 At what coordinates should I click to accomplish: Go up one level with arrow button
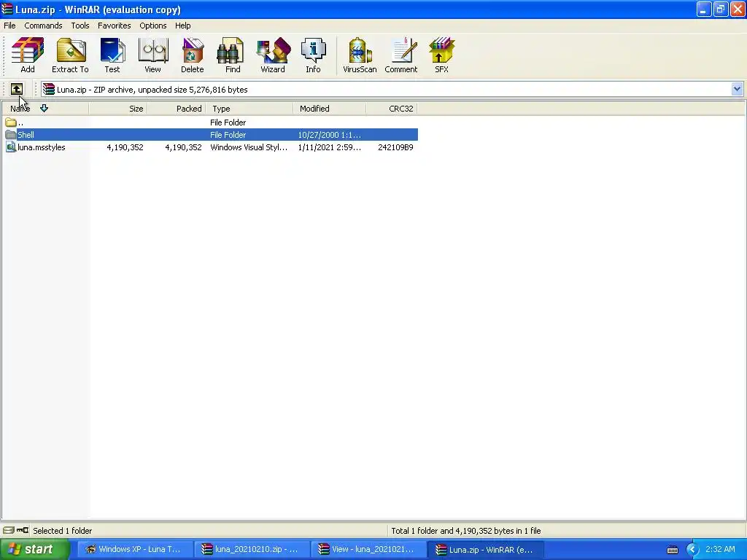tap(17, 89)
